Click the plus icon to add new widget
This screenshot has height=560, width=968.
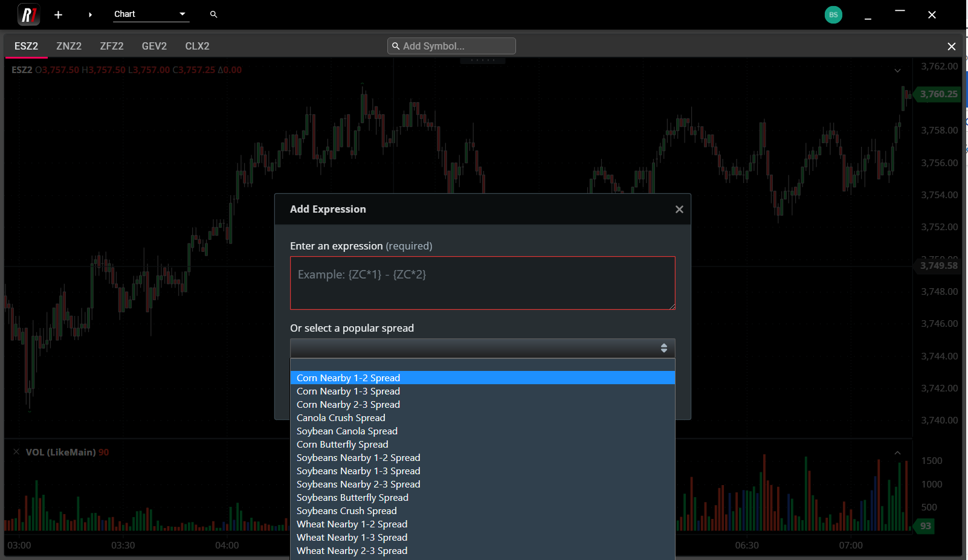(58, 14)
